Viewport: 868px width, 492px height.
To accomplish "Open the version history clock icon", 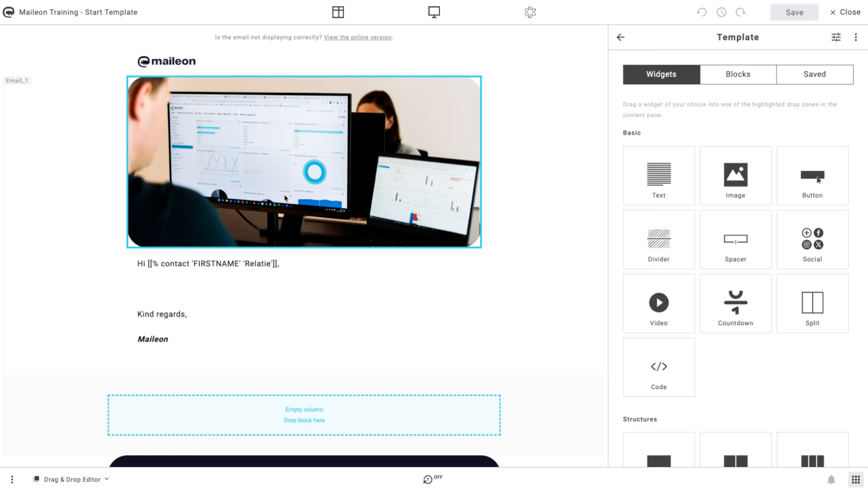I will (721, 12).
